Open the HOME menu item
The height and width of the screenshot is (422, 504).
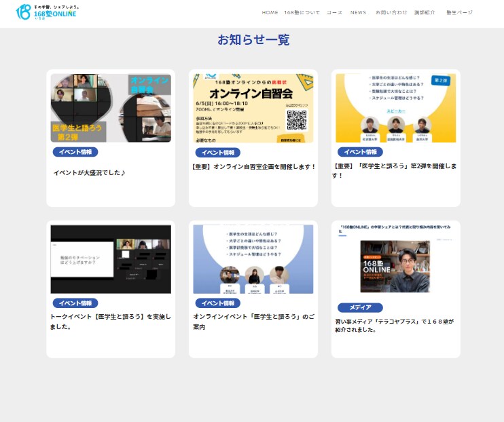[x=270, y=12]
